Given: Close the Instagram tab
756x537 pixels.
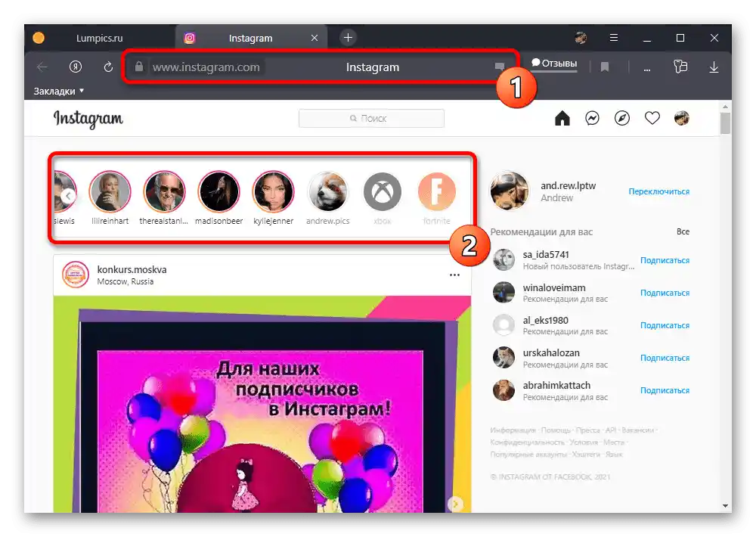Looking at the screenshot, I should point(314,38).
